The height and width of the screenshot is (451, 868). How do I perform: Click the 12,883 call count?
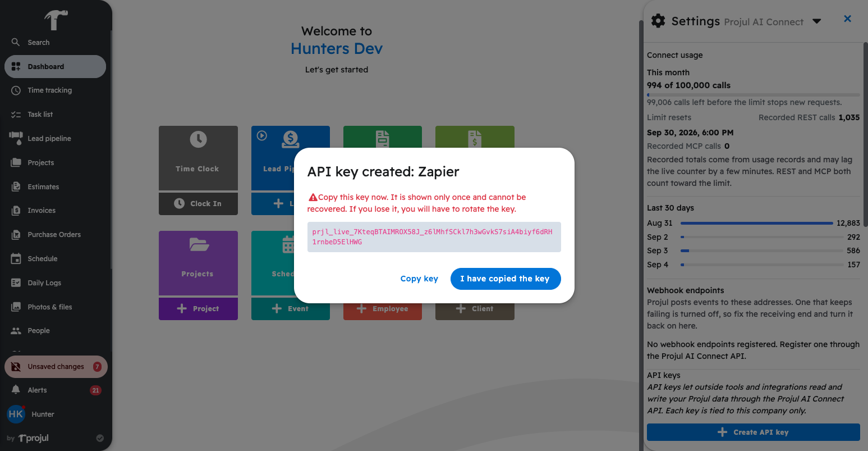pos(848,223)
